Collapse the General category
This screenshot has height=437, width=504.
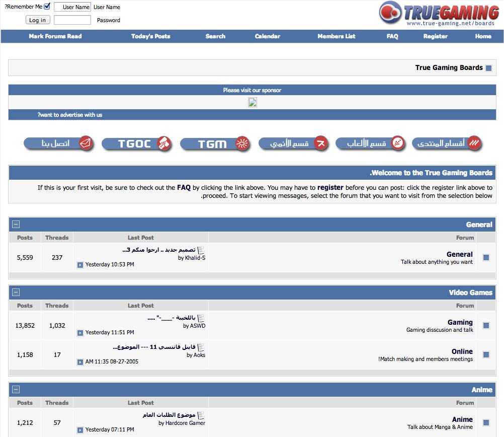point(16,225)
